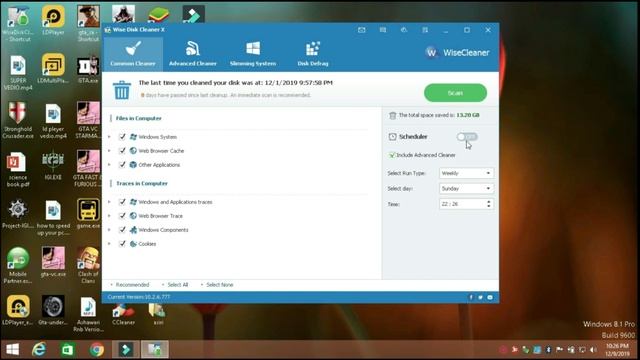Click the green Scan button
This screenshot has height=360, width=640.
coord(455,93)
